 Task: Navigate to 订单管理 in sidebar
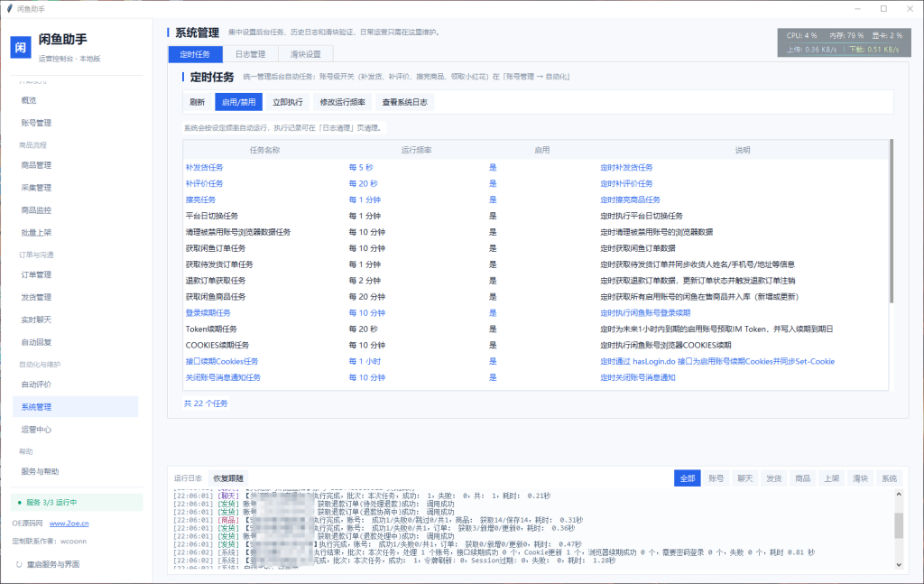[76, 275]
